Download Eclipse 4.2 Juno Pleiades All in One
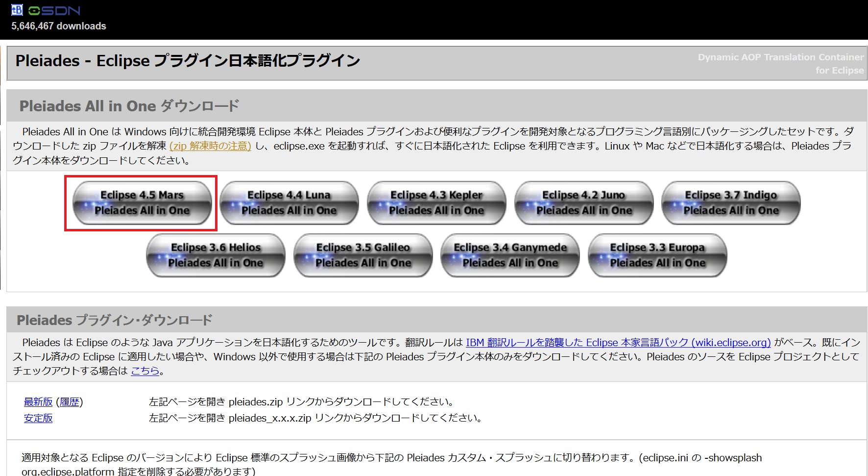This screenshot has height=476, width=868. coord(583,202)
